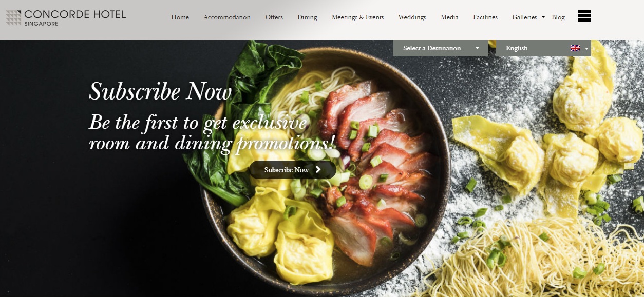Open the hamburger menu icon
This screenshot has height=297, width=644.
[x=584, y=16]
